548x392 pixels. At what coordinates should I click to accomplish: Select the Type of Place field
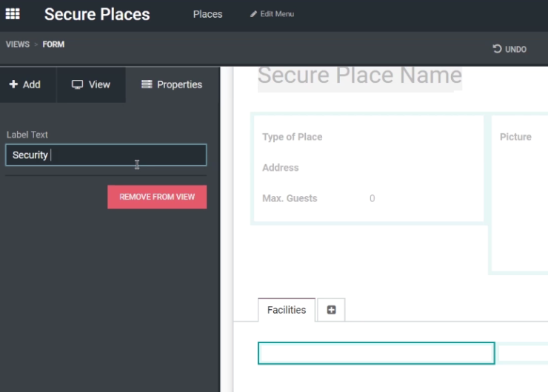point(293,137)
